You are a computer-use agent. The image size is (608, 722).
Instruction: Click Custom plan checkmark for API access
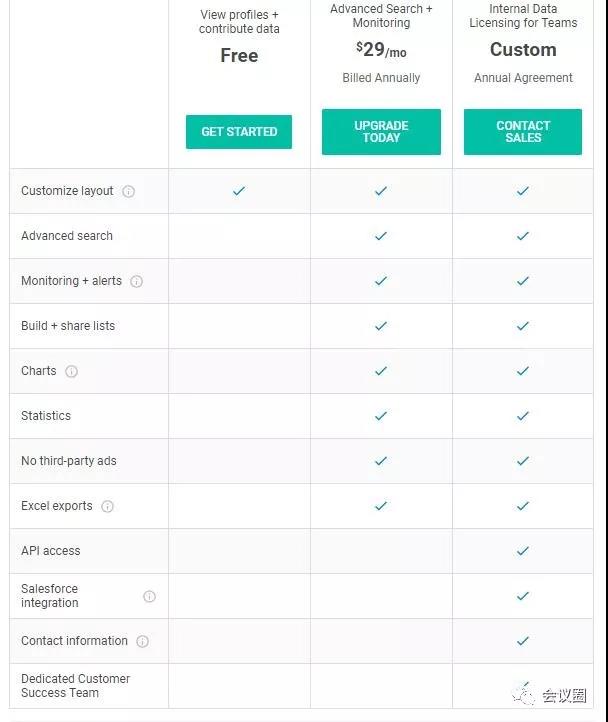(523, 551)
